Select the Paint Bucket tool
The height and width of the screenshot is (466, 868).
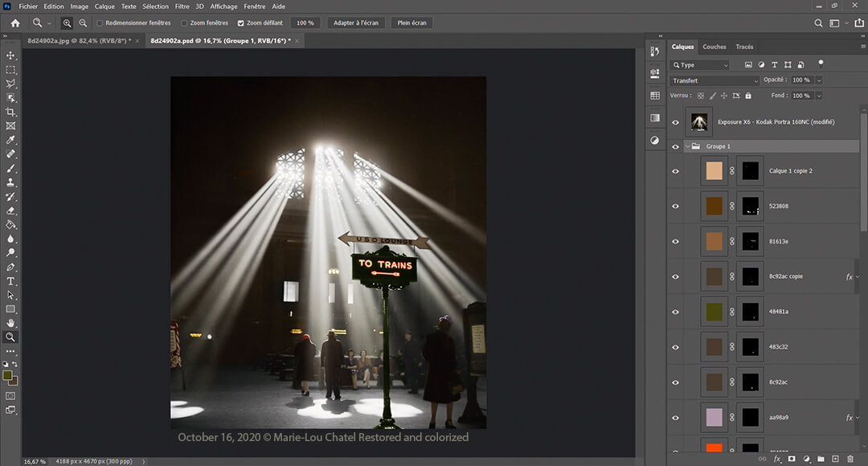10,225
